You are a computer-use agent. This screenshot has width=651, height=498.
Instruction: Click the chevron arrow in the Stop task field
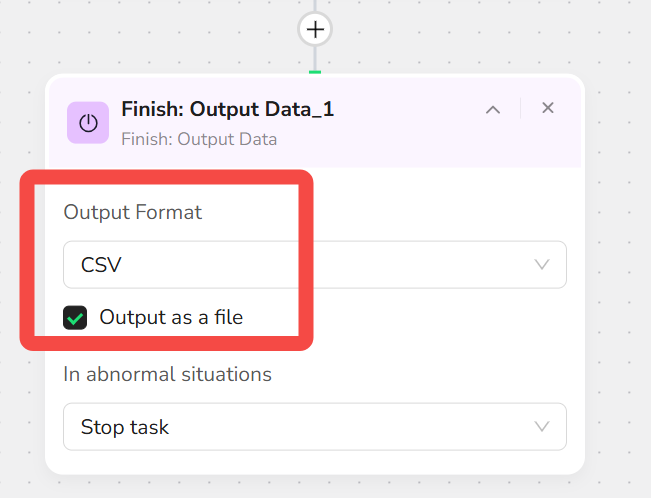tap(542, 427)
